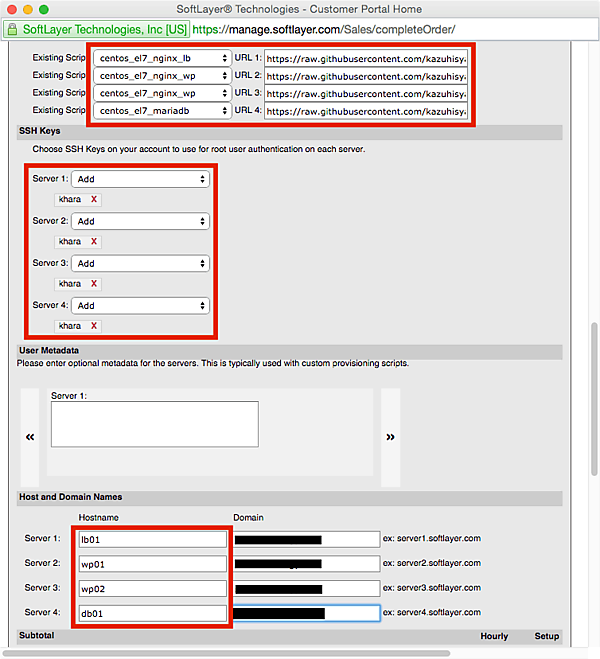
Task: Click hostname field containing wp02
Action: [x=153, y=589]
